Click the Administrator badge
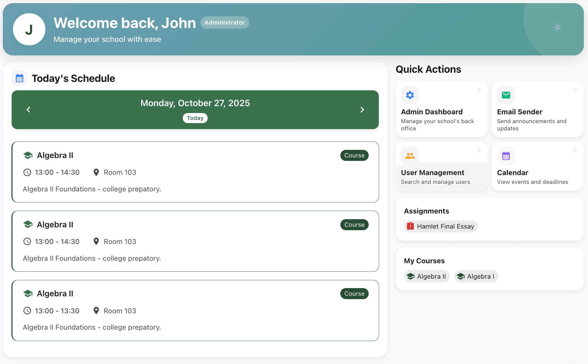Screen dimensions: 588x364 tap(225, 22)
